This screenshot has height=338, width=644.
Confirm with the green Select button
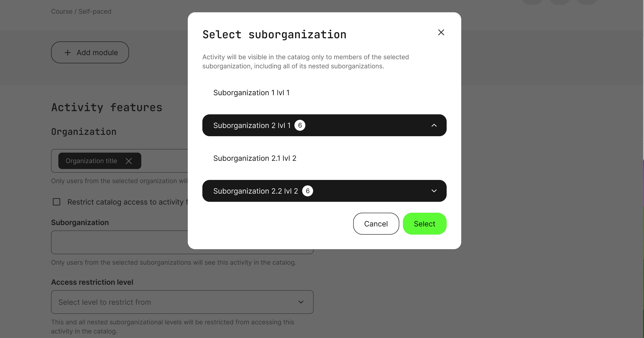[424, 224]
